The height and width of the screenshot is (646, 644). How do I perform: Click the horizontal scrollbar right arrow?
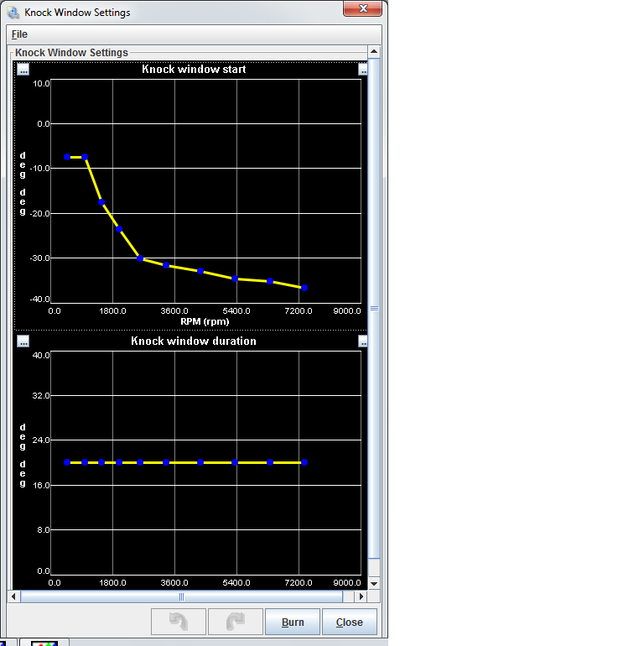click(361, 597)
